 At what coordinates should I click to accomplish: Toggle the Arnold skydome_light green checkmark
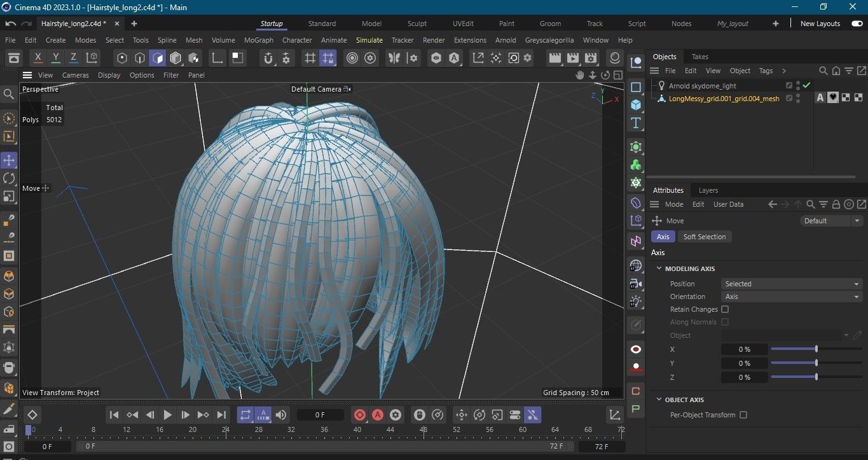(x=806, y=85)
